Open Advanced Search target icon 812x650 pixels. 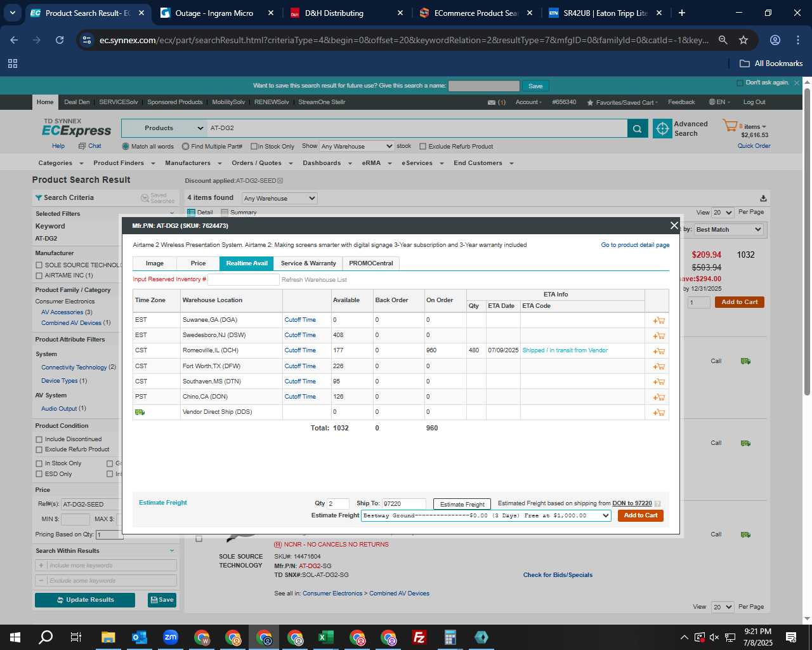[x=662, y=128]
